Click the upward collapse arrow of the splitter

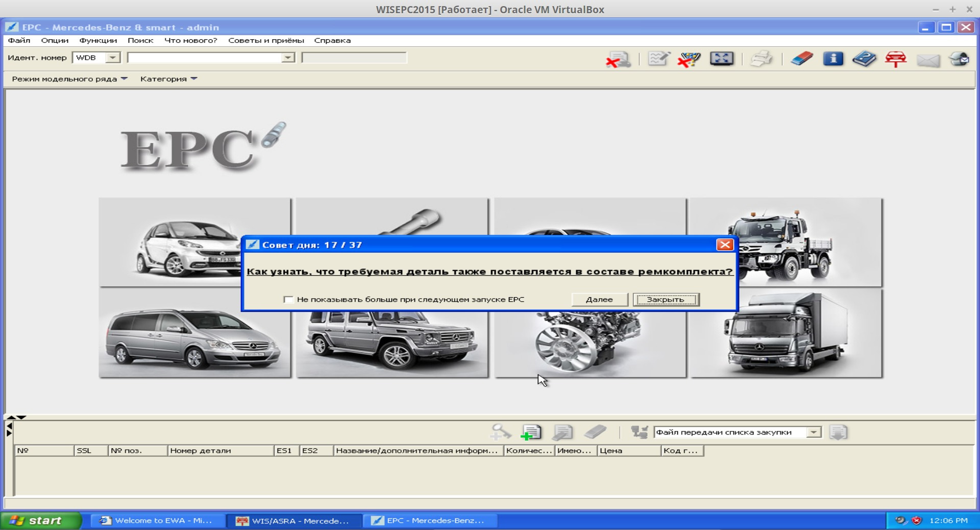coord(11,417)
